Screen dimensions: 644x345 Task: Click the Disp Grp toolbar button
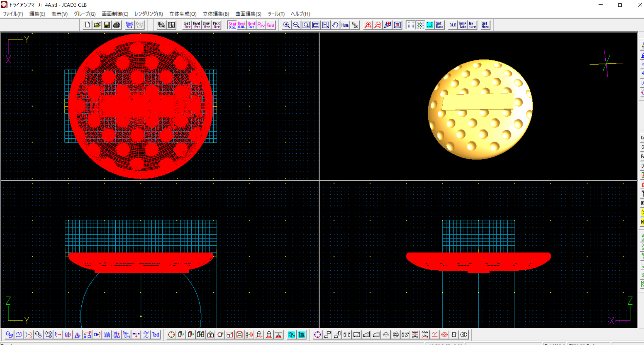[207, 25]
